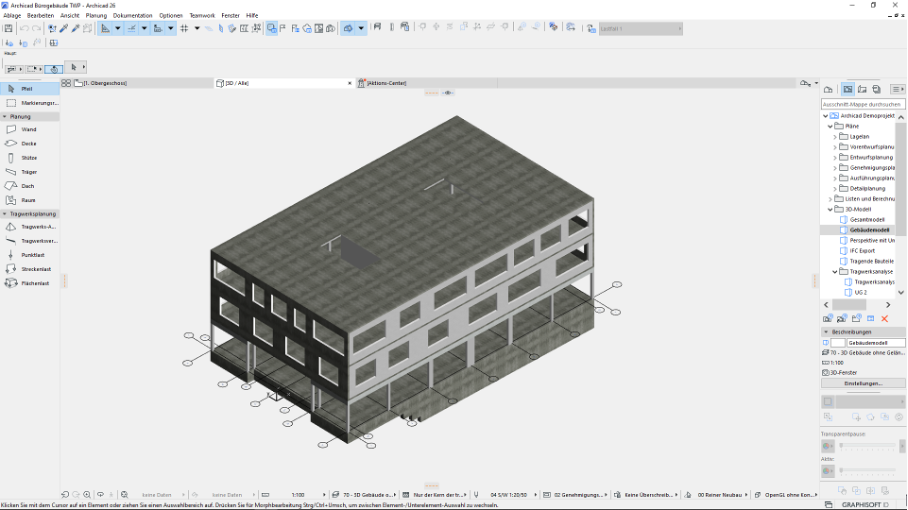The width and height of the screenshot is (908, 510).
Task: Click the red delete icon in navigator
Action: click(x=884, y=318)
